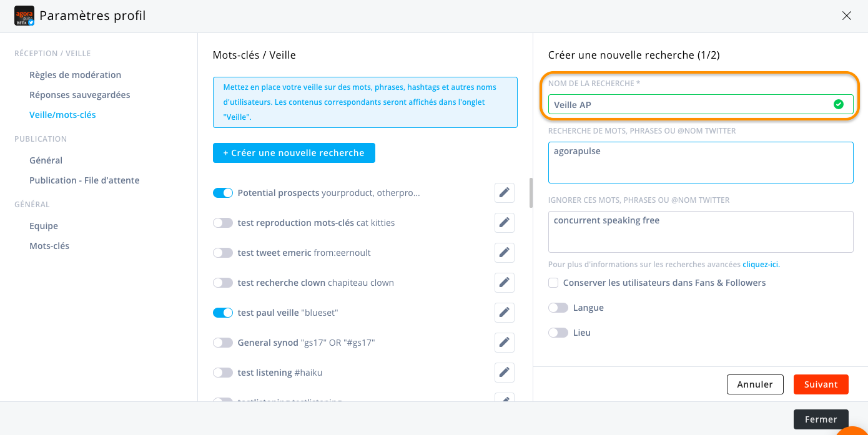The height and width of the screenshot is (435, 868).
Task: Open Règles de modération settings
Action: 75,75
